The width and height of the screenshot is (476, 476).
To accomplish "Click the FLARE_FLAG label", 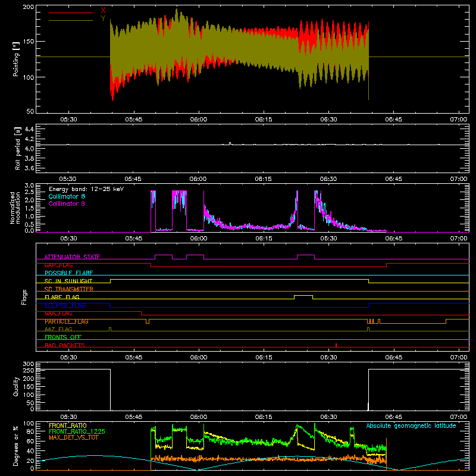I will pos(62,297).
